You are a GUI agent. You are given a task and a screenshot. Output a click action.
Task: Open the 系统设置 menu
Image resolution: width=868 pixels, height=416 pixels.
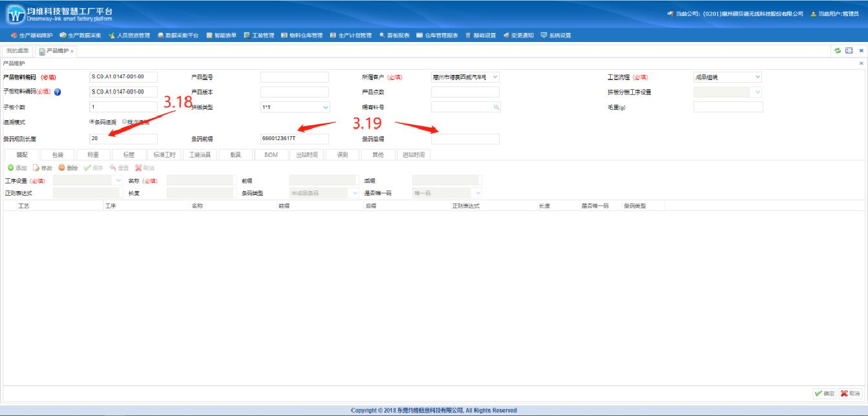coord(556,35)
